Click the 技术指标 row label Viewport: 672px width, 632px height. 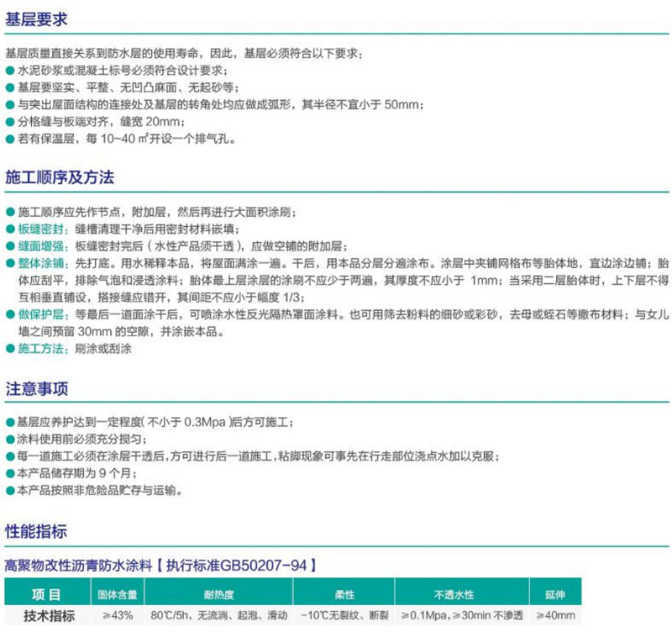(x=47, y=615)
